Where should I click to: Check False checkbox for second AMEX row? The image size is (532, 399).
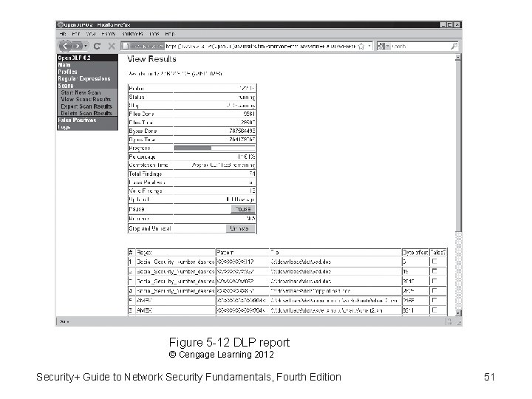pos(434,310)
